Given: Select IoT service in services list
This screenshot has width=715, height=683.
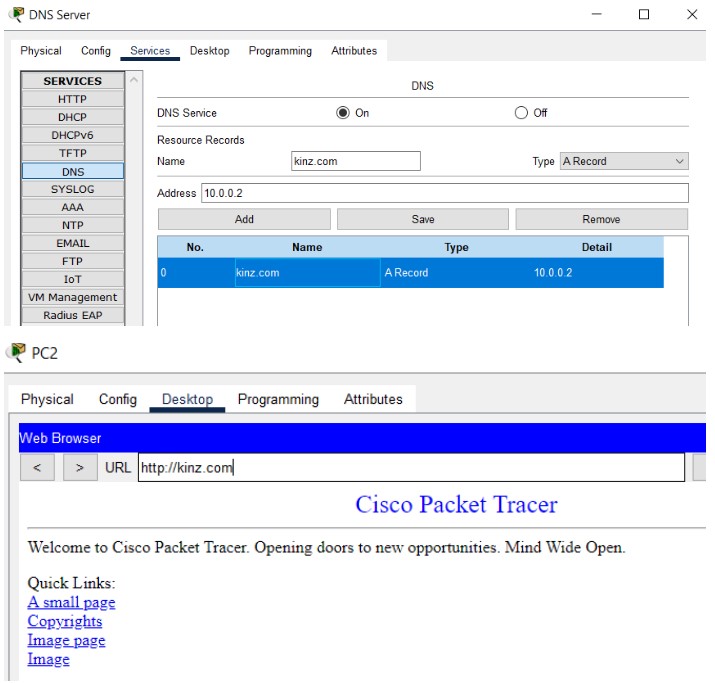Looking at the screenshot, I should point(73,279).
